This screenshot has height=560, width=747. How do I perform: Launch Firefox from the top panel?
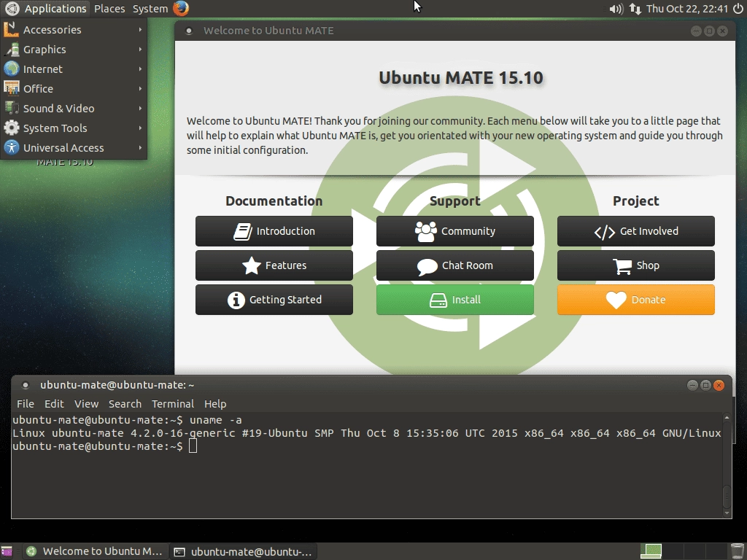181,9
